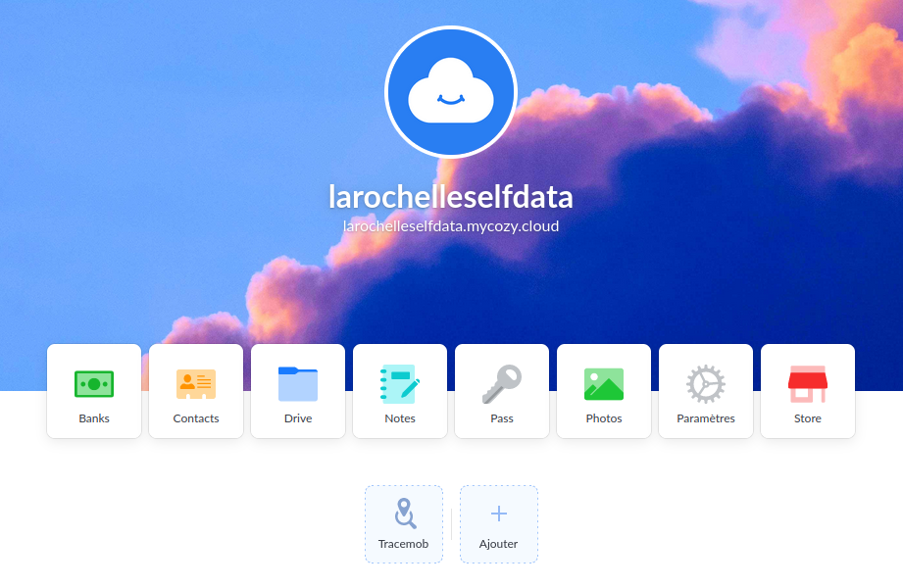Open Paramètres settings gear
The image size is (903, 588).
706,391
